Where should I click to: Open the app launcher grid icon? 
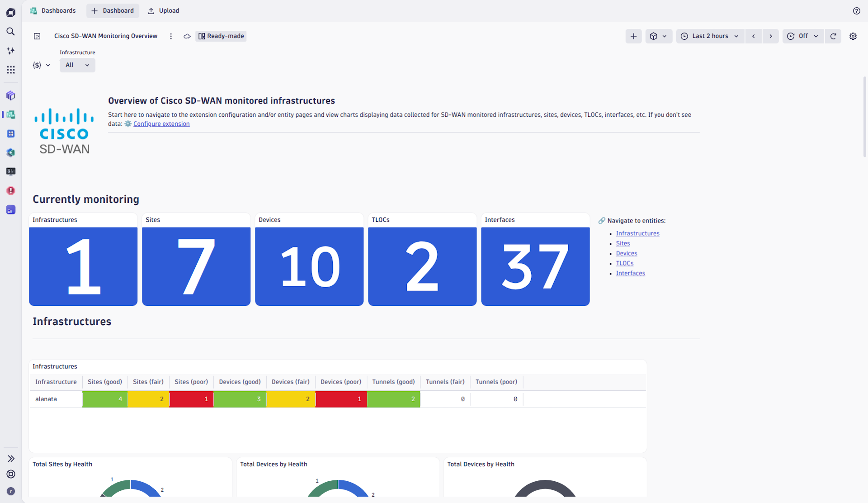point(11,70)
